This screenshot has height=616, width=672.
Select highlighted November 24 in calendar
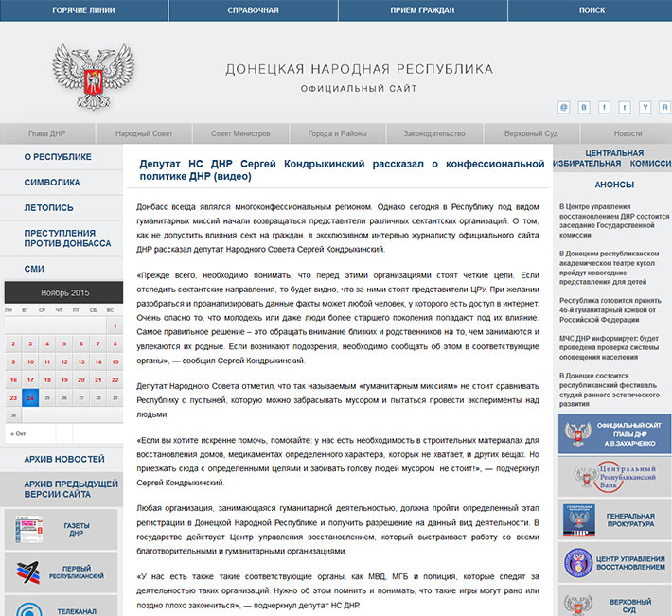click(x=30, y=398)
